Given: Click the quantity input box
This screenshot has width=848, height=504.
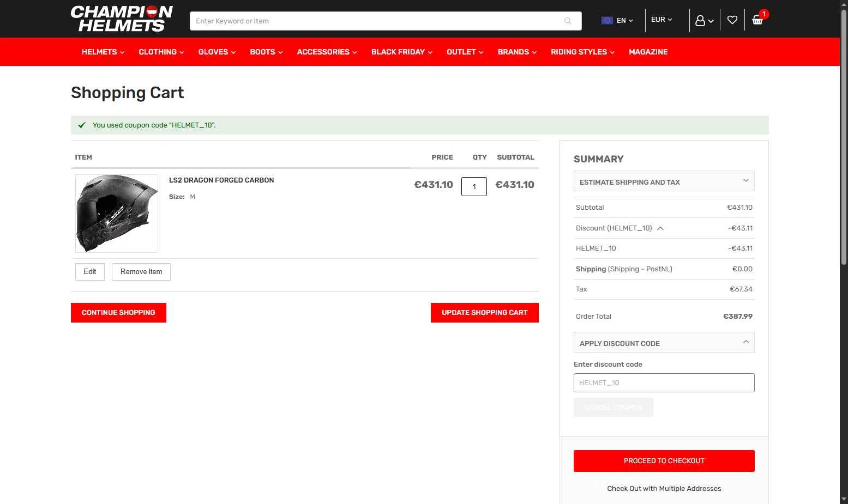Looking at the screenshot, I should pyautogui.click(x=474, y=186).
